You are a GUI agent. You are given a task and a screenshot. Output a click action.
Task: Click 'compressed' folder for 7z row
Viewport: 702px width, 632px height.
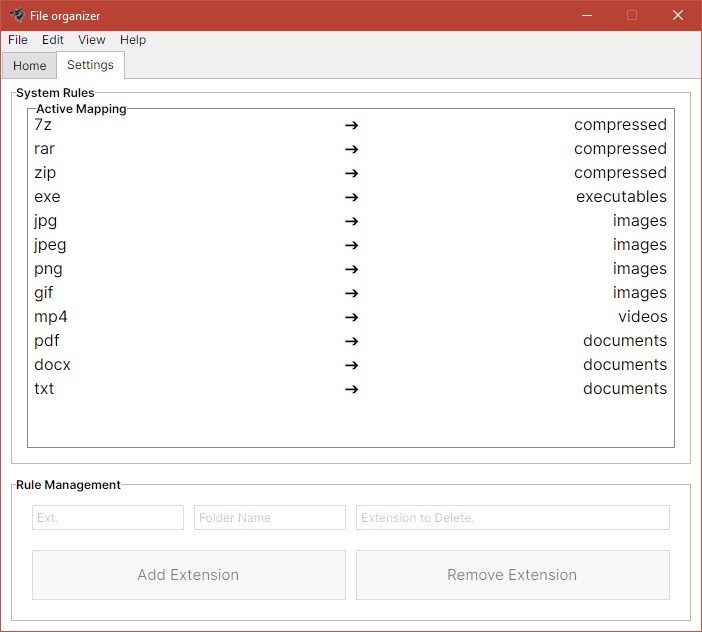pos(621,125)
